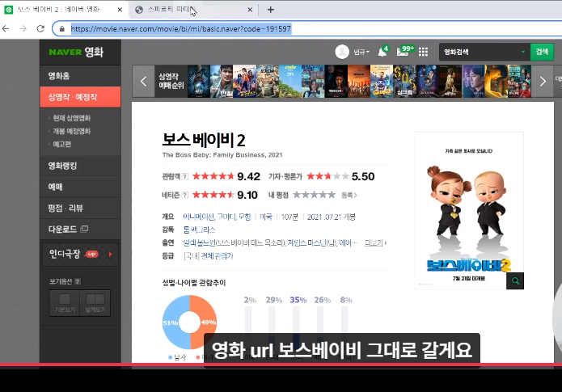Click the green 검색 button
This screenshot has height=392, width=562.
(x=542, y=52)
